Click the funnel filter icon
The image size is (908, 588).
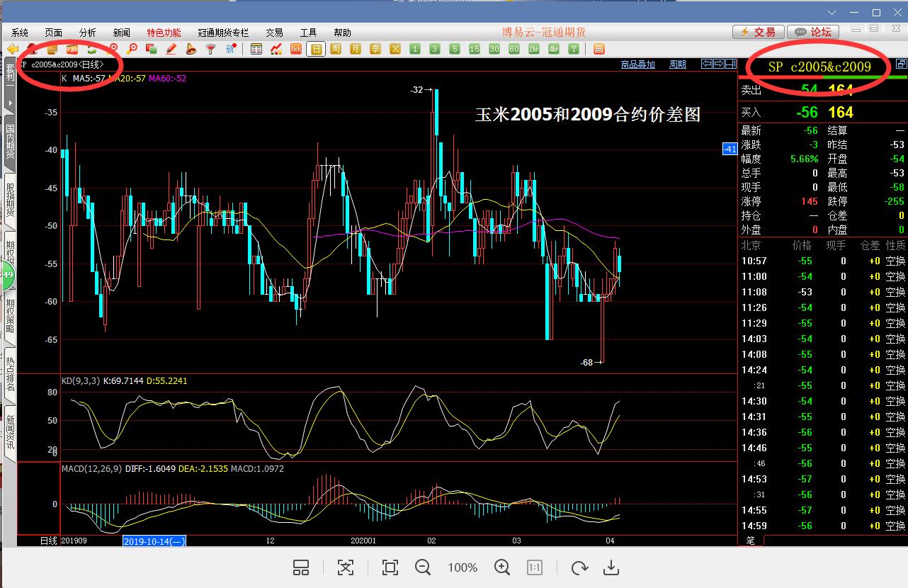(x=210, y=49)
